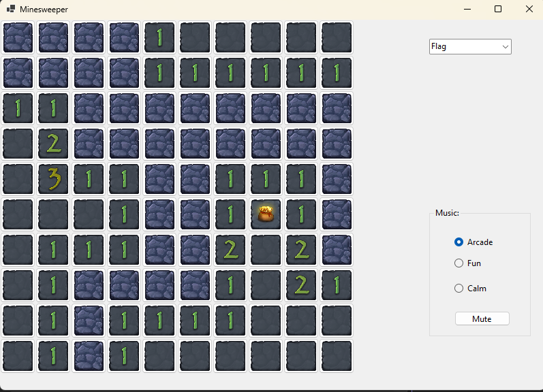Mute the game music
The height and width of the screenshot is (392, 543).
[482, 318]
